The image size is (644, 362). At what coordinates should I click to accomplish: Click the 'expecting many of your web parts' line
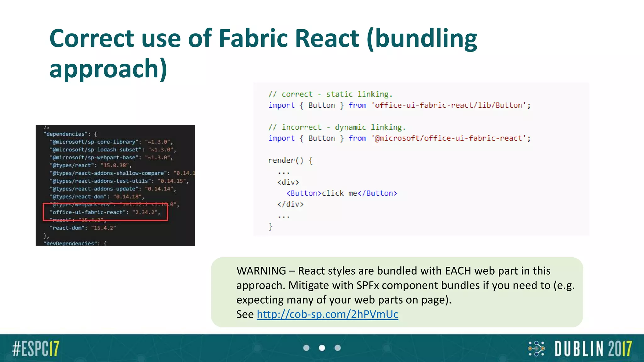click(344, 300)
